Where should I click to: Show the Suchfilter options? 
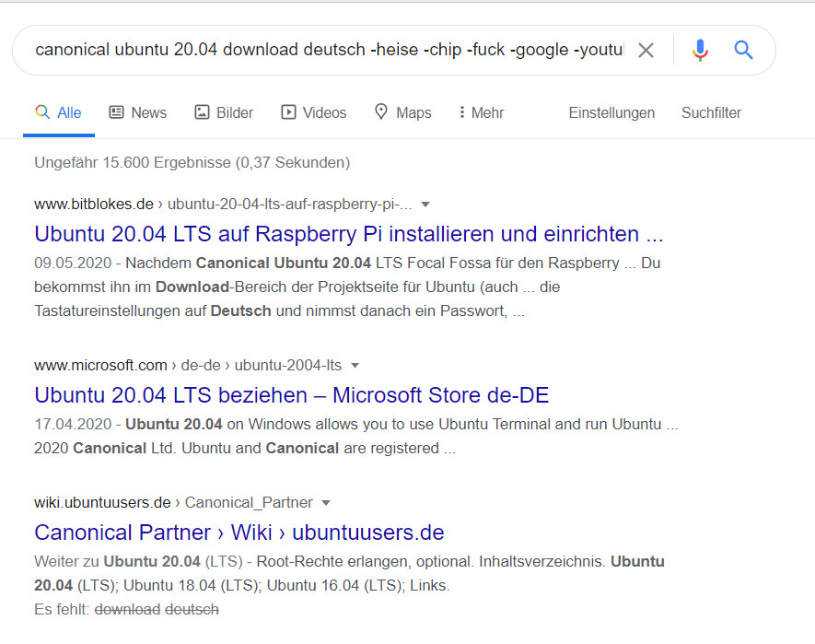[711, 112]
